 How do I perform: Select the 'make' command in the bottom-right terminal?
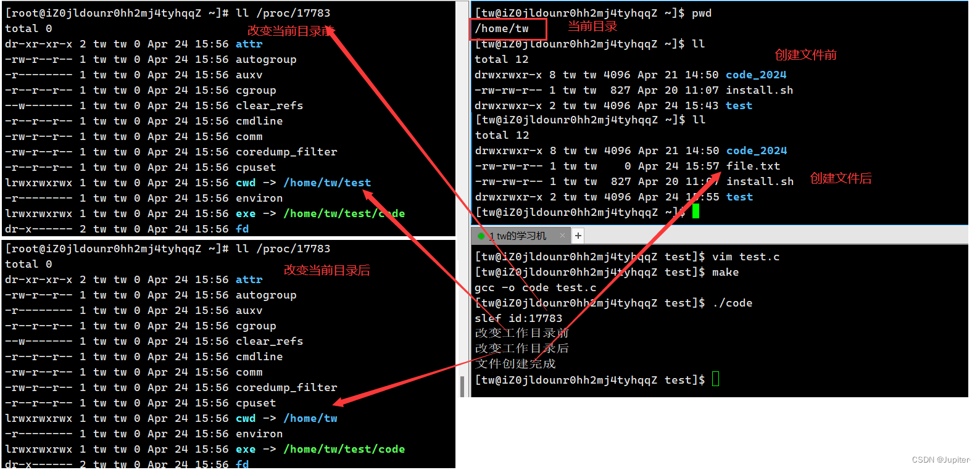pyautogui.click(x=725, y=272)
